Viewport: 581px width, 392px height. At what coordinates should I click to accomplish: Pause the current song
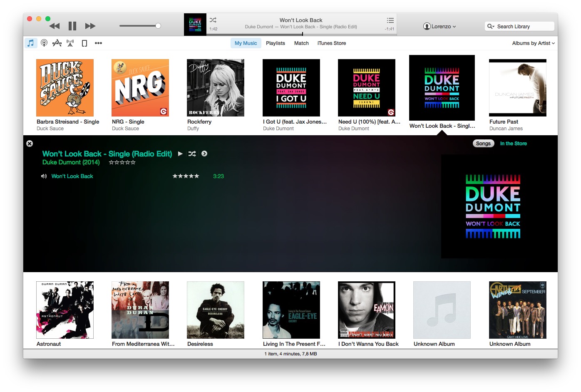point(72,26)
